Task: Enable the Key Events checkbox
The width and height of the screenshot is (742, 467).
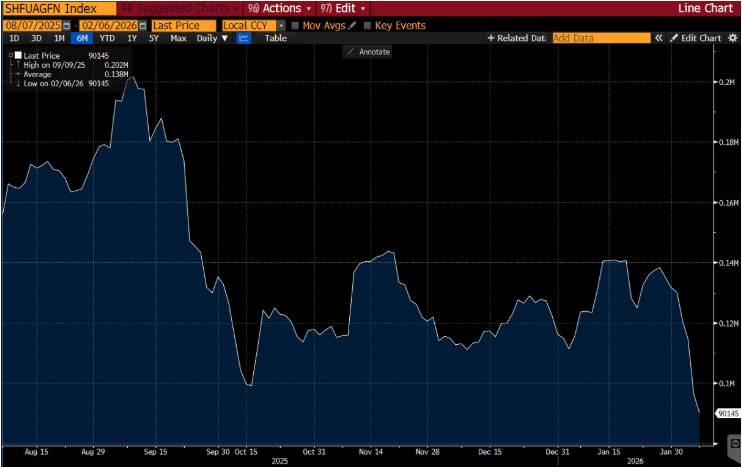Action: pos(367,26)
